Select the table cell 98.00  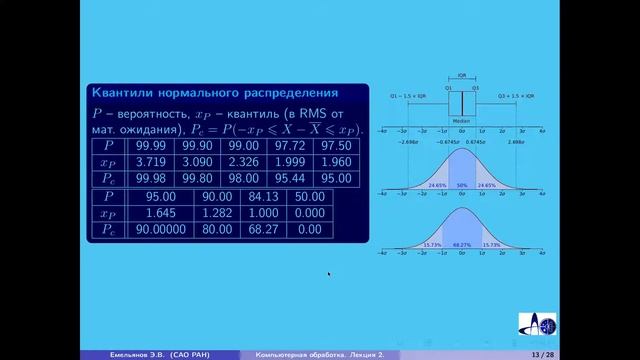(243, 178)
